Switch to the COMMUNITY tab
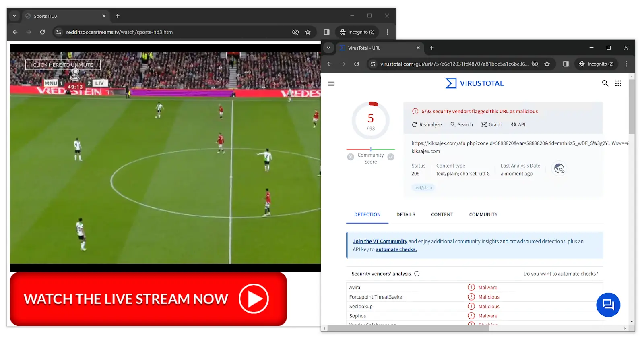The image size is (644, 340). coord(483,215)
